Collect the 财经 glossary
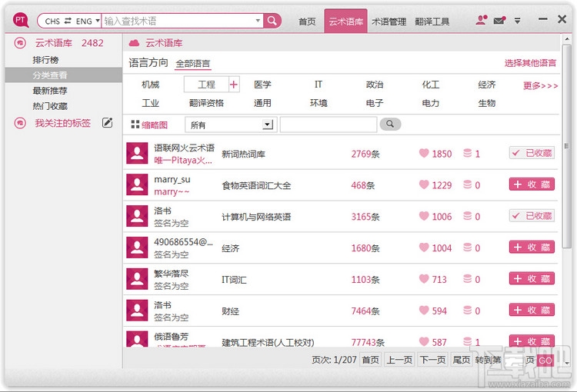This screenshot has height=392, width=577. [532, 310]
